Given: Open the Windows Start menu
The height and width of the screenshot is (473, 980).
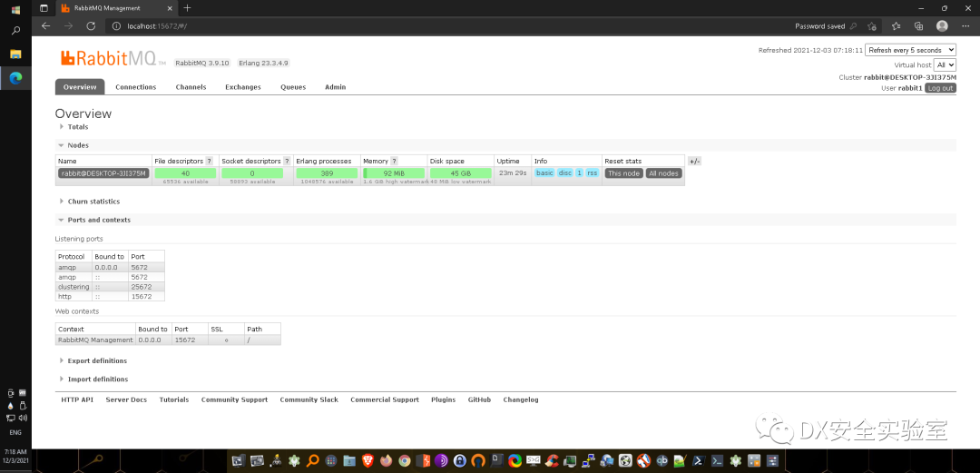Looking at the screenshot, I should (15, 9).
